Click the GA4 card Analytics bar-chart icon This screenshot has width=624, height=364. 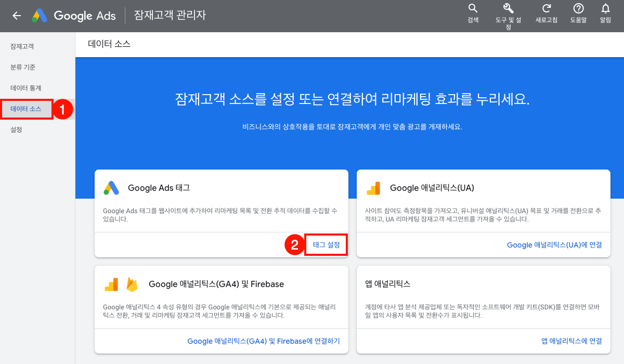tap(111, 284)
